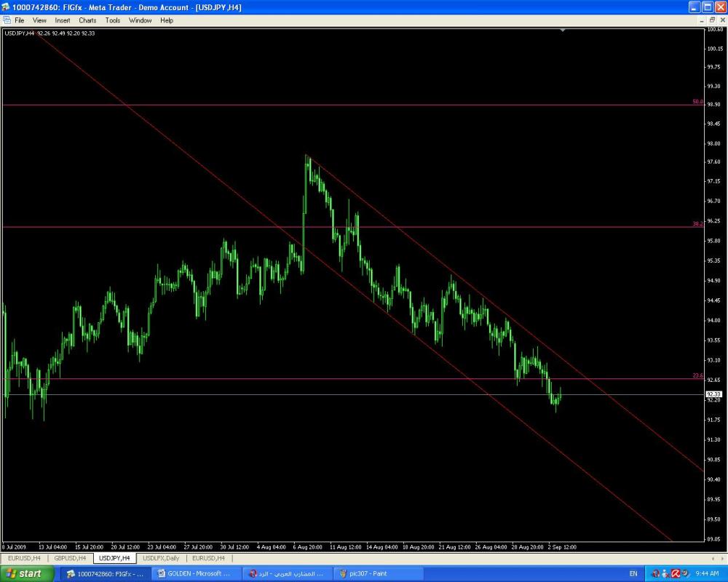Screen dimensions: 728x582
Task: Click the red Avira tray icon
Action: click(x=676, y=574)
